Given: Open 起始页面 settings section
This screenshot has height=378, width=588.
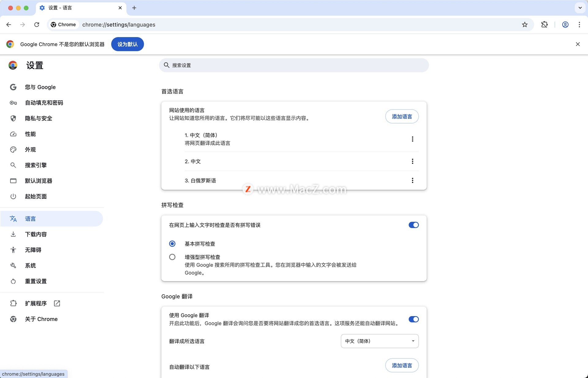Looking at the screenshot, I should tap(51, 197).
